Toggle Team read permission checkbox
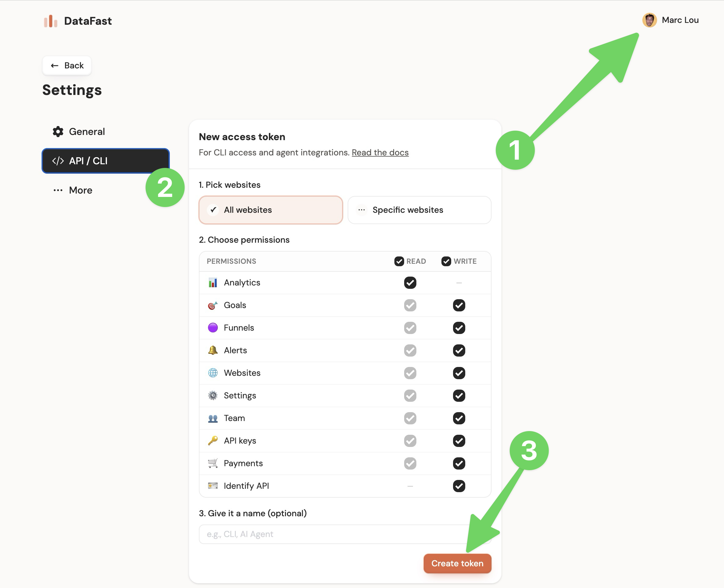The height and width of the screenshot is (588, 724). tap(410, 418)
